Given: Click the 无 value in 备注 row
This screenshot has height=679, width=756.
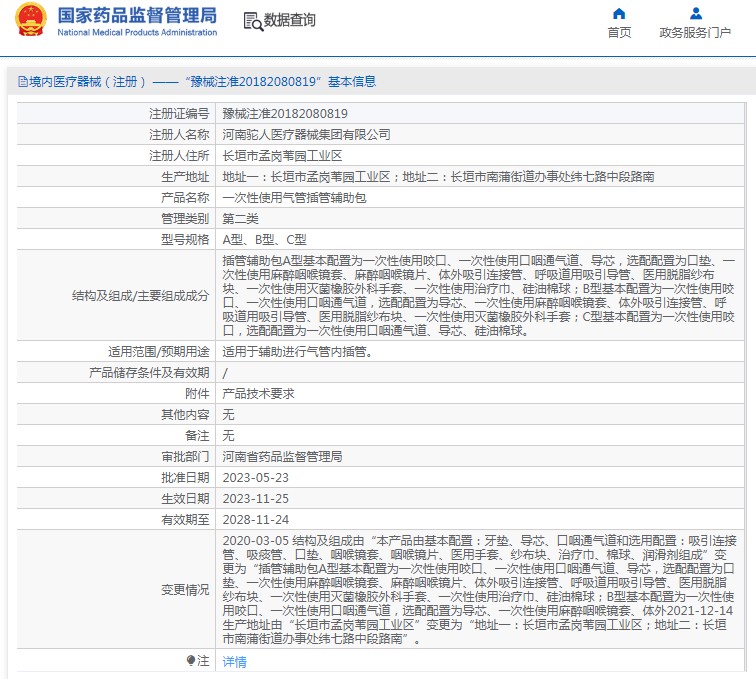Looking at the screenshot, I should pyautogui.click(x=228, y=435).
